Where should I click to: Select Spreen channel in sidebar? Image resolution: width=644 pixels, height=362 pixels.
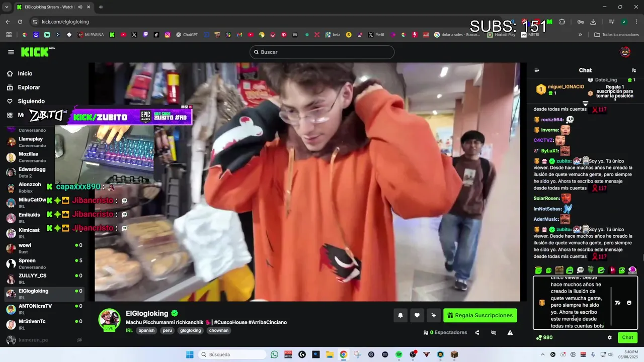click(x=44, y=263)
